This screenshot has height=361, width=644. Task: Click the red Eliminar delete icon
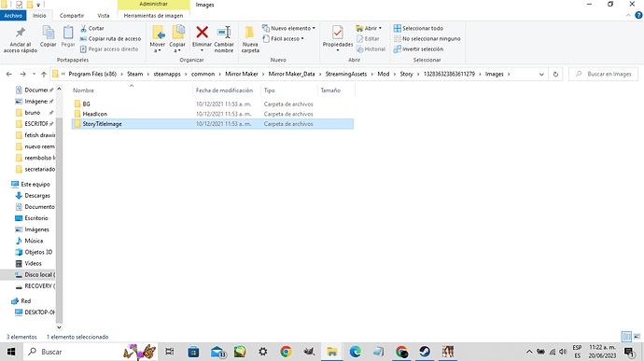pos(202,32)
